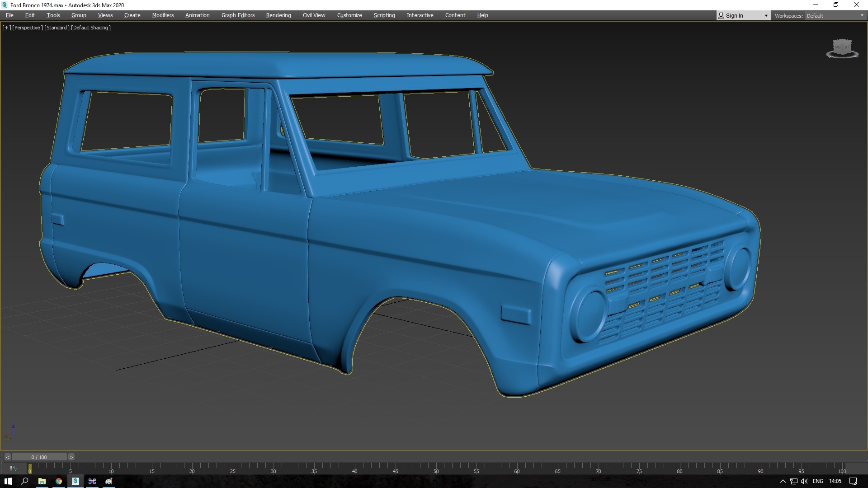Open the Mini Curve Editor from the track bar
The width and height of the screenshot is (868, 488).
14,469
